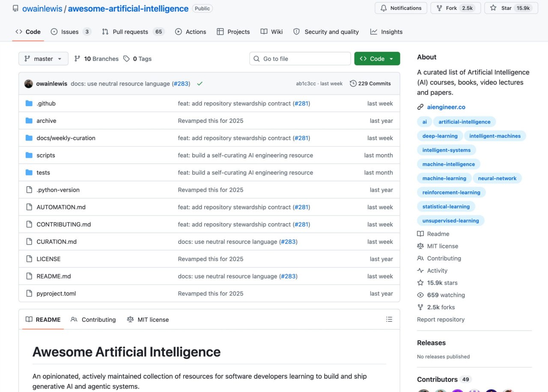
Task: Click the fork icon beside 2.5k forks
Action: [420, 307]
